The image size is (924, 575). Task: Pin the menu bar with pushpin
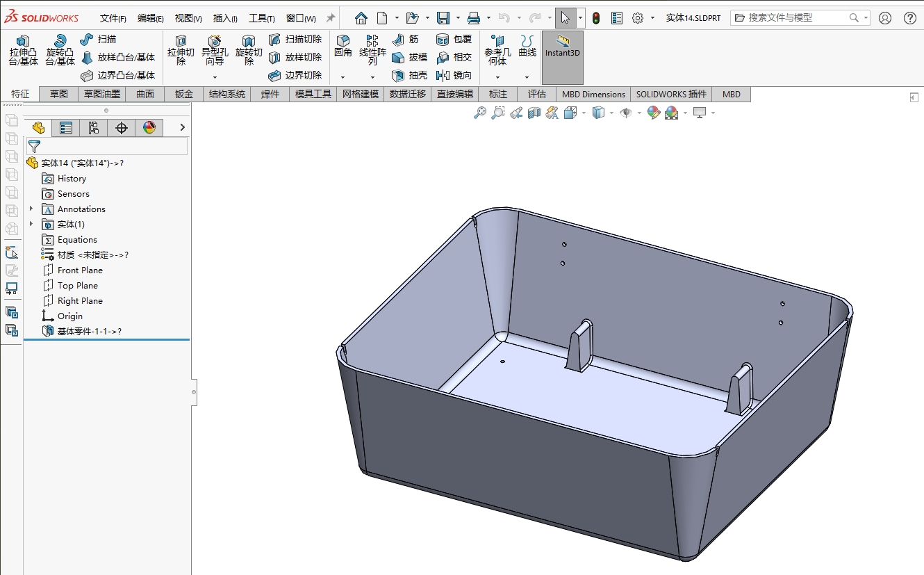pyautogui.click(x=331, y=18)
